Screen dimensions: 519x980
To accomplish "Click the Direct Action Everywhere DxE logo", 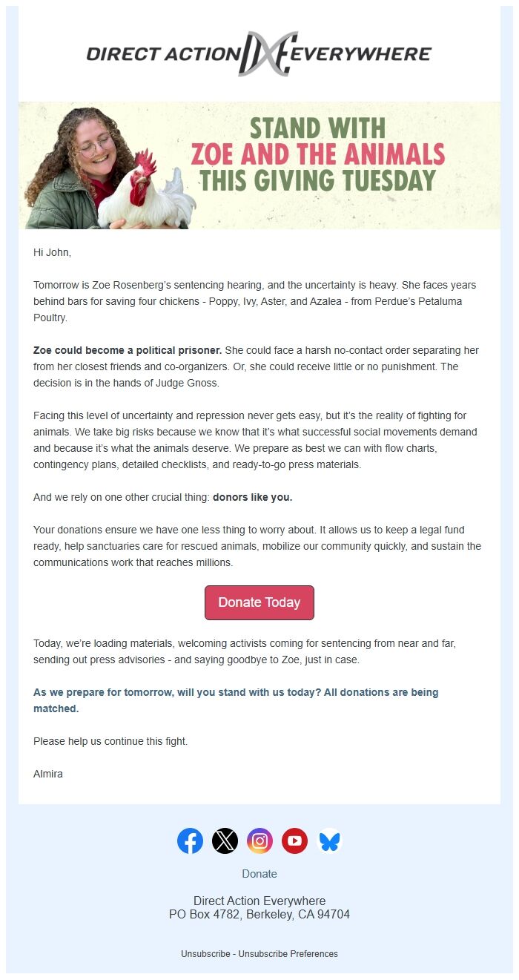I will pyautogui.click(x=259, y=53).
